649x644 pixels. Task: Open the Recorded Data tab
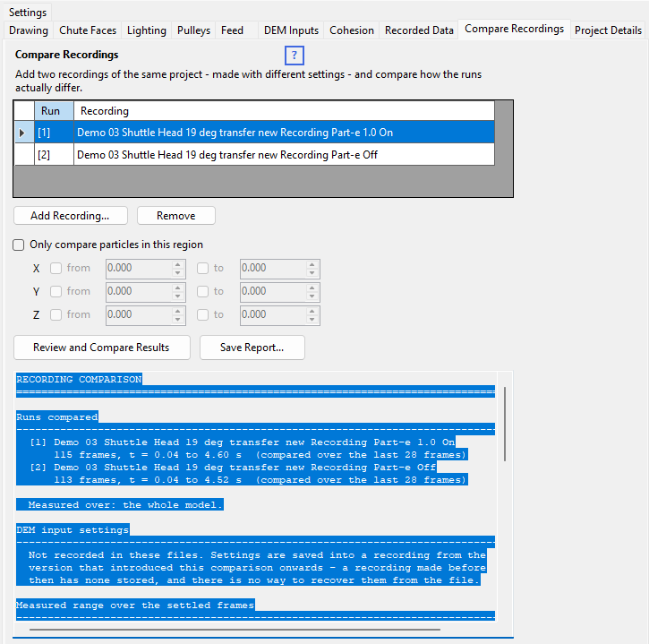(419, 30)
